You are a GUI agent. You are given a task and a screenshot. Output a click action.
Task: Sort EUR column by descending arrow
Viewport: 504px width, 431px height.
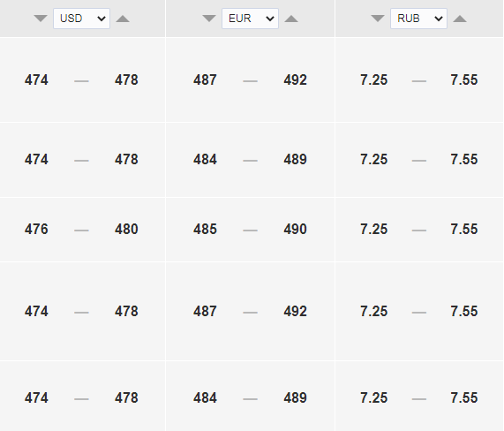tap(209, 19)
